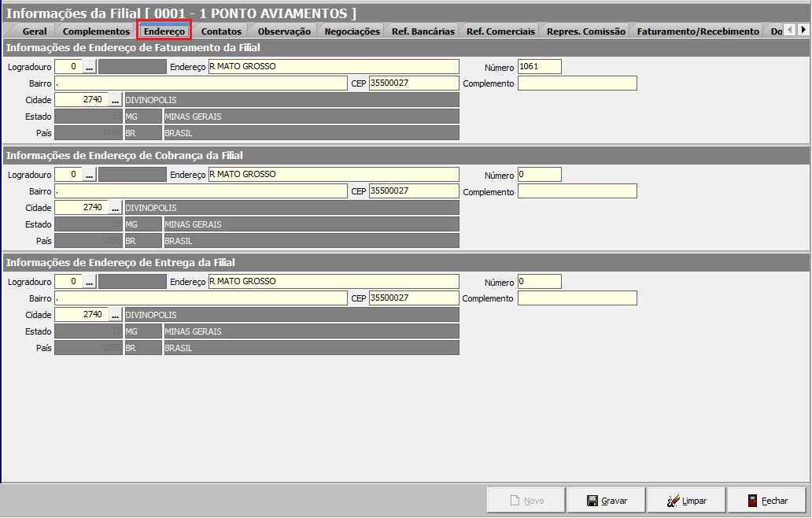The image size is (812, 518).
Task: Click the Gravar save button
Action: [607, 501]
